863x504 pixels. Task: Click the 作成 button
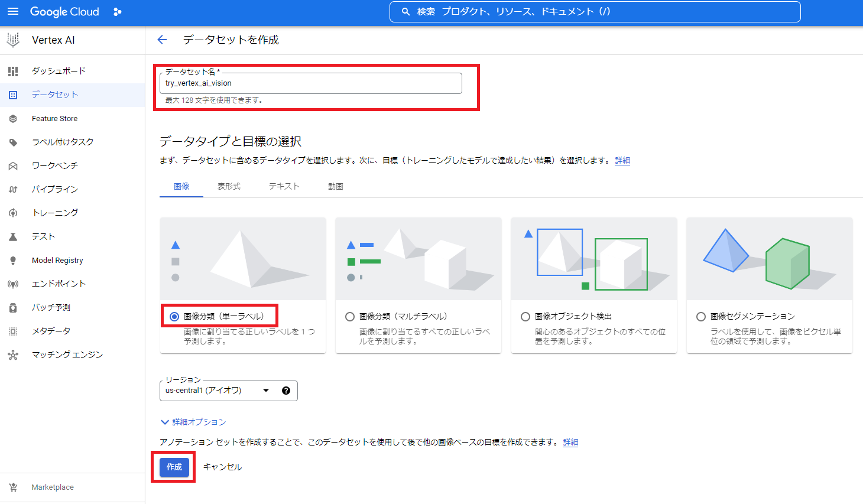tap(174, 467)
